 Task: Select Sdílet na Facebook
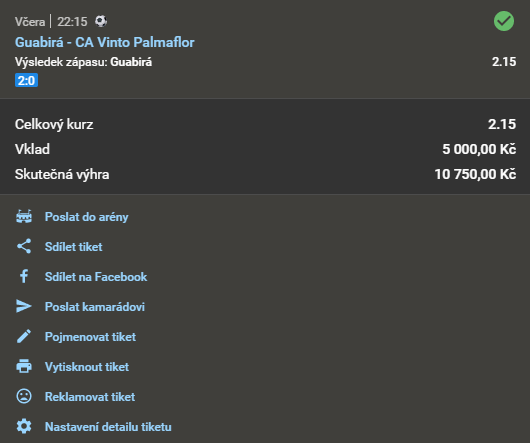[x=96, y=277]
